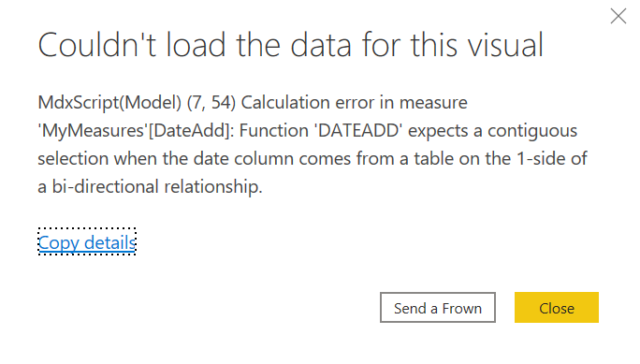Copy the error details to the clipboard
Viewport: 640px width, 364px height.
(x=87, y=242)
